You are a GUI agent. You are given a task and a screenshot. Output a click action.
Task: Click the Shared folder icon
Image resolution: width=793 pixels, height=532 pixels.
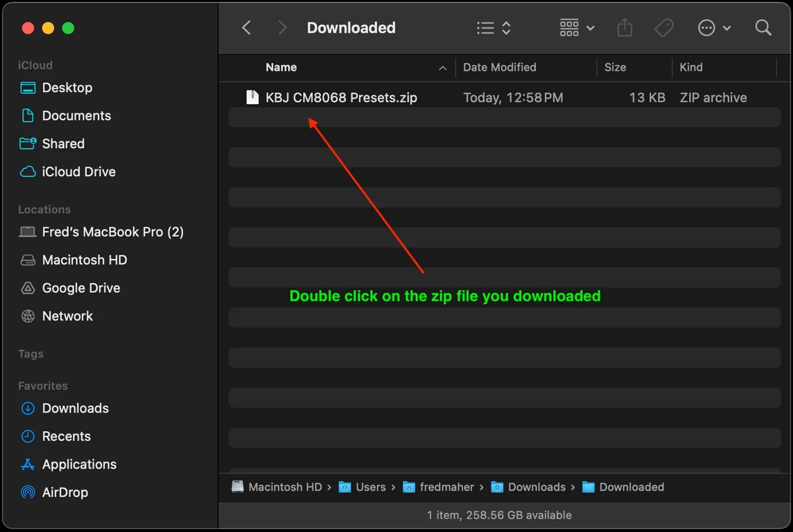click(28, 143)
